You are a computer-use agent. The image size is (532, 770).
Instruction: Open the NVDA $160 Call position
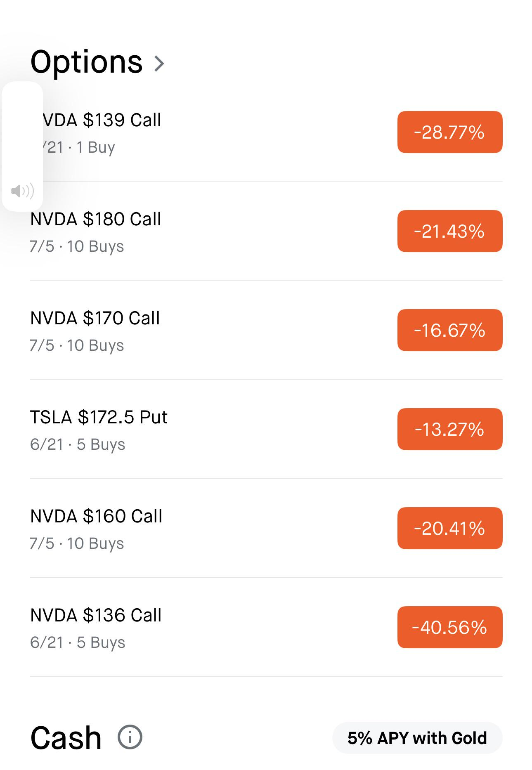coord(266,528)
